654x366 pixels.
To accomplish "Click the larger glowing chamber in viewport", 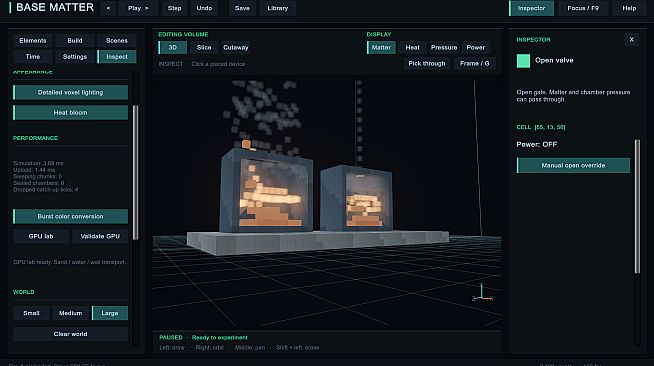I will pyautogui.click(x=267, y=191).
